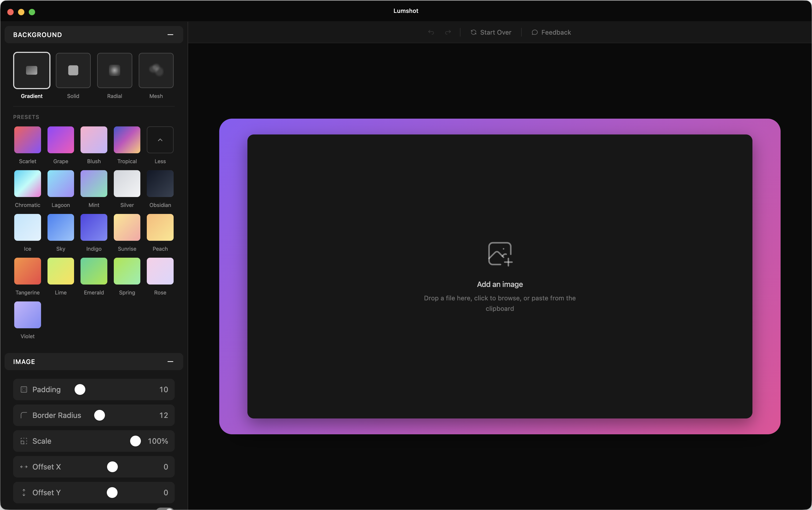This screenshot has width=812, height=510.
Task: Select the Solid background type icon
Action: point(73,71)
